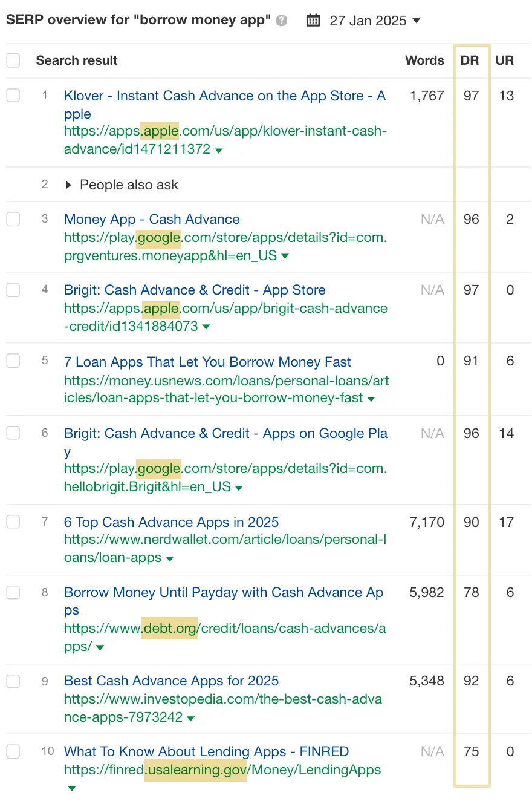
Task: Click DR value 75 for FINRED
Action: click(471, 752)
